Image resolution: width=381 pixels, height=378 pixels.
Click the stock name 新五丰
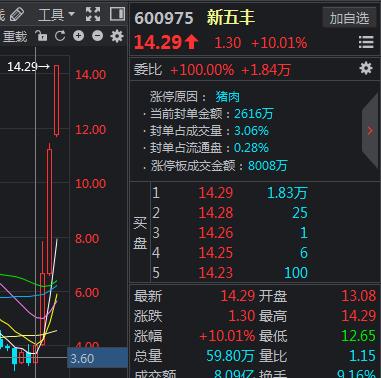pyautogui.click(x=231, y=17)
